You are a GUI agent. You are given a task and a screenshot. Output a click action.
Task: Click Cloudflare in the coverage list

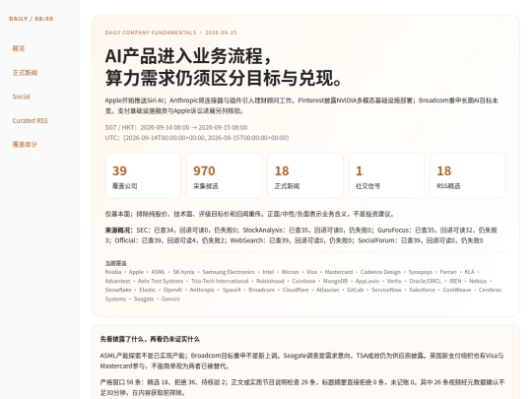pos(296,290)
